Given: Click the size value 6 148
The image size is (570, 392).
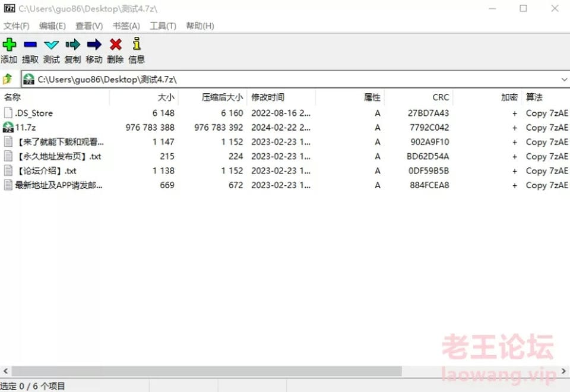Looking at the screenshot, I should [x=163, y=113].
